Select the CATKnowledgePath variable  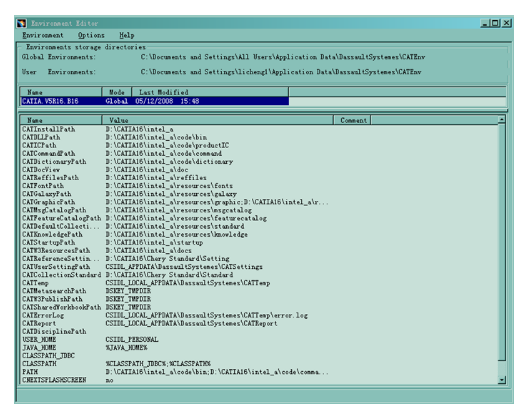click(x=52, y=234)
